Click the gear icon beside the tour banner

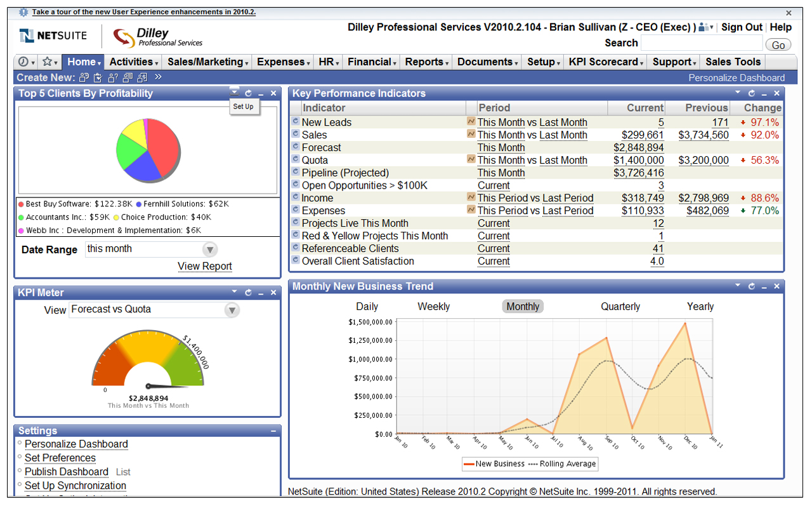click(23, 12)
